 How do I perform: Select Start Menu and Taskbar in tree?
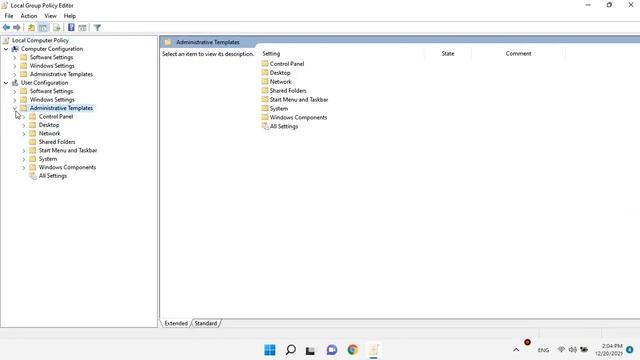(68, 151)
